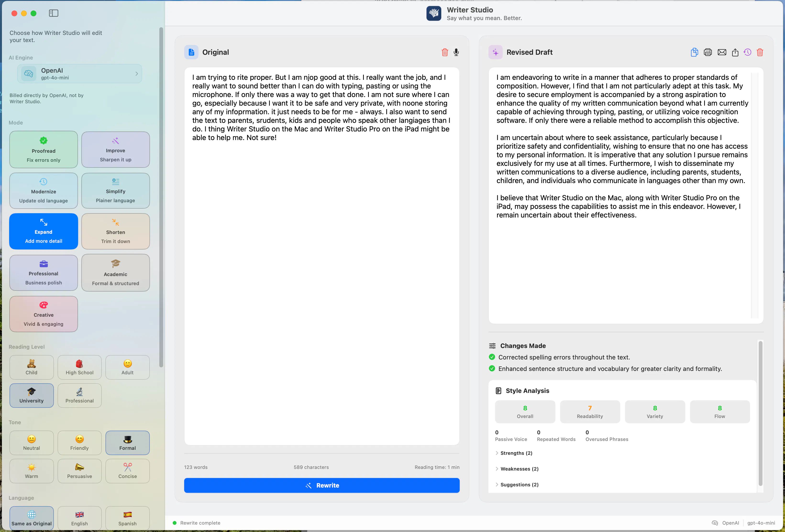785x532 pixels.
Task: Click the Original document icon
Action: 191,52
